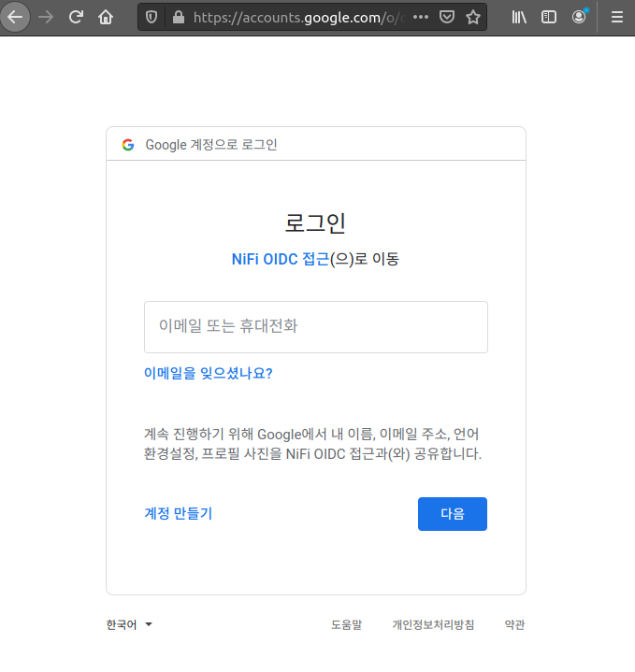Open page actions three-dot menu

point(421,17)
